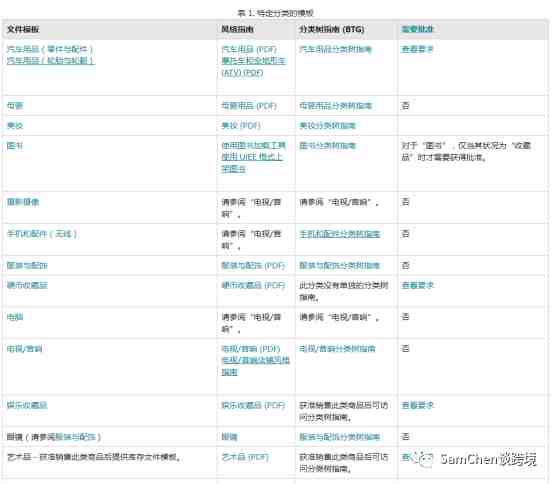
Task: Open the 汽车用品(轮胎与轮毂) template link
Action: click(51, 60)
